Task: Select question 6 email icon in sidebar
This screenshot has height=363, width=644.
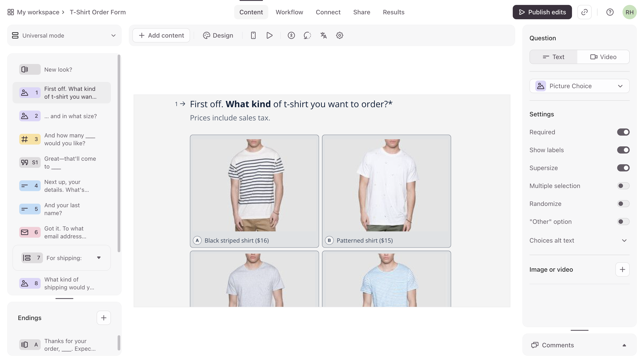Action: point(30,232)
